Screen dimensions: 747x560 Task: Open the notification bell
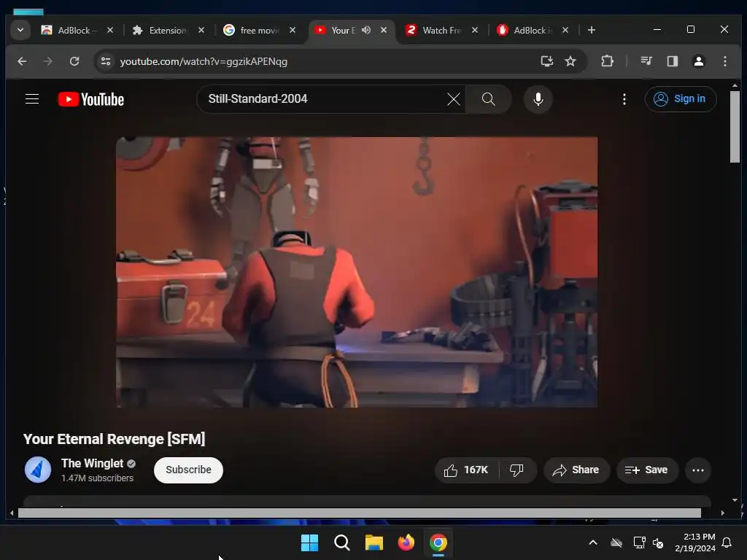[x=727, y=542]
